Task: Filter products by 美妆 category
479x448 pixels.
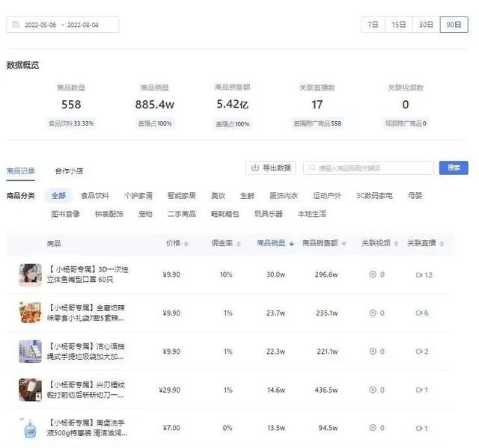Action: 218,196
